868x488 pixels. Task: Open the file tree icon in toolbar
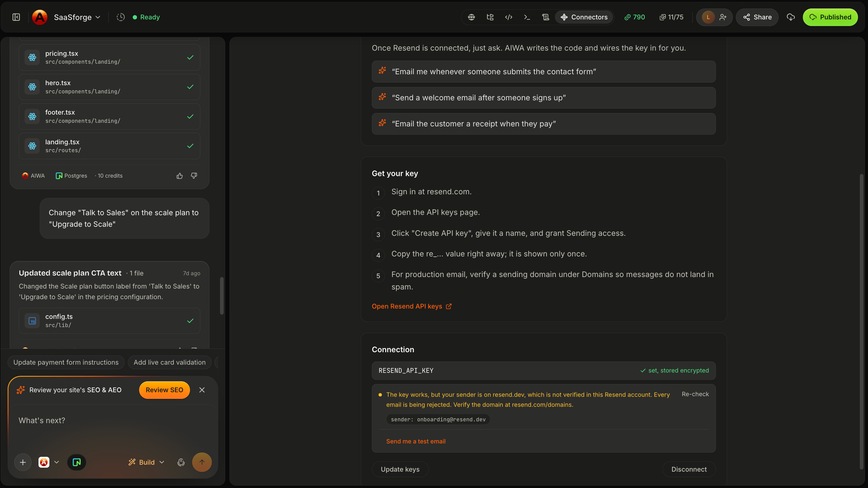click(x=490, y=17)
